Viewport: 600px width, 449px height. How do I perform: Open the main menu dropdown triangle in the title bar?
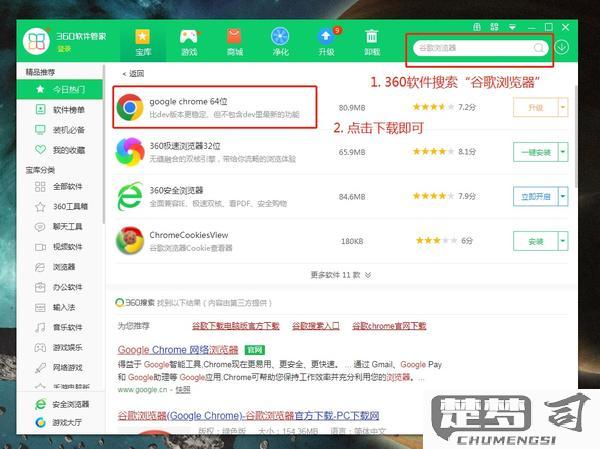tap(512, 27)
